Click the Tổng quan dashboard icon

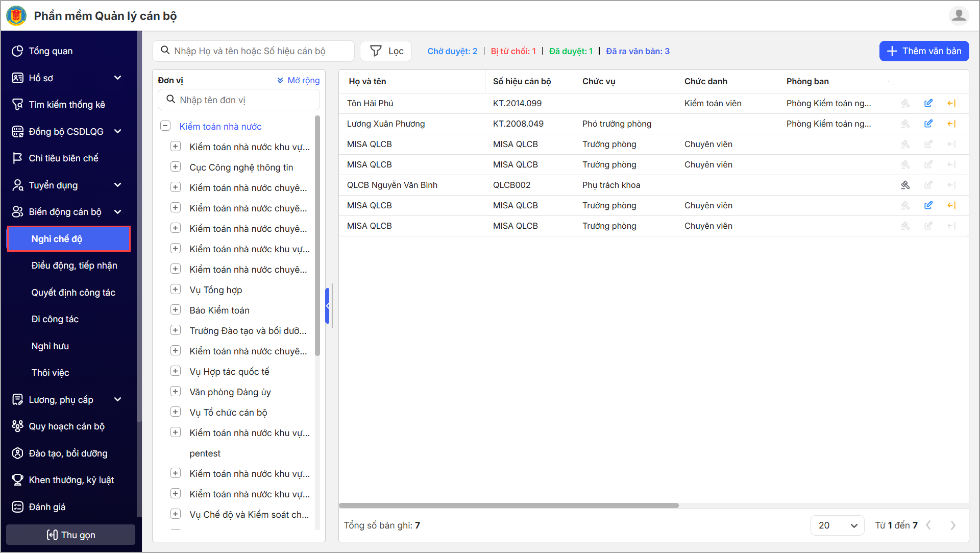(x=17, y=51)
